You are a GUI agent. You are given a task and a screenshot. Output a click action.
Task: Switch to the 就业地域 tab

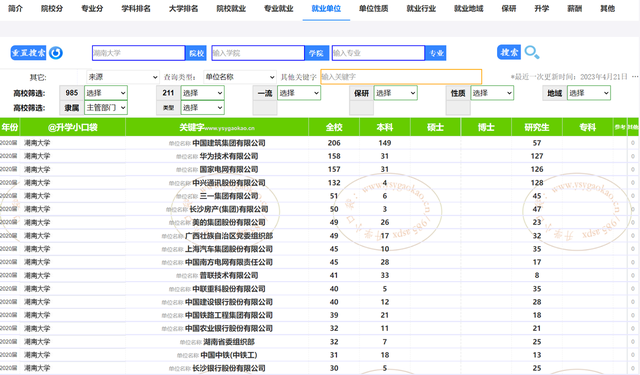[469, 8]
